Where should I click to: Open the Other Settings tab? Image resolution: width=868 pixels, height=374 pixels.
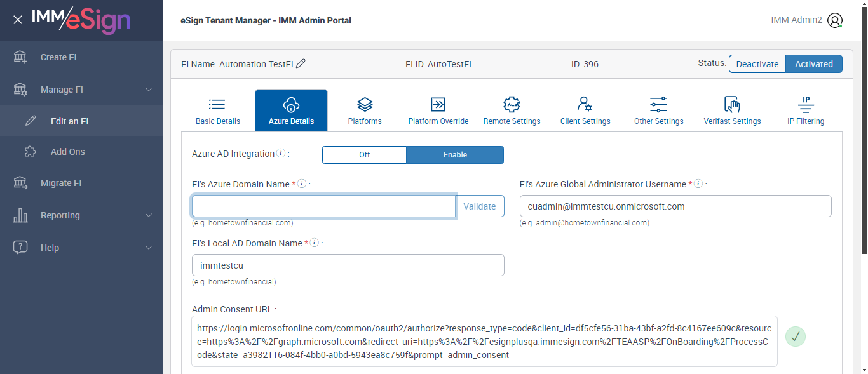point(659,110)
